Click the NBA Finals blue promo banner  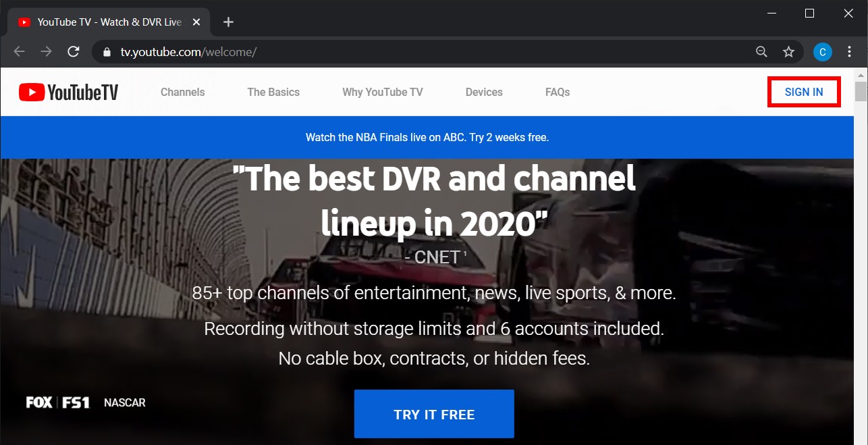click(x=427, y=138)
